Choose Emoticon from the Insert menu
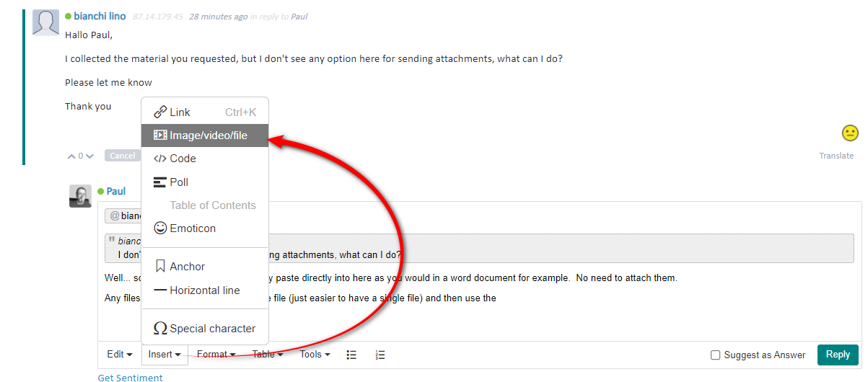868x382 pixels. [192, 228]
